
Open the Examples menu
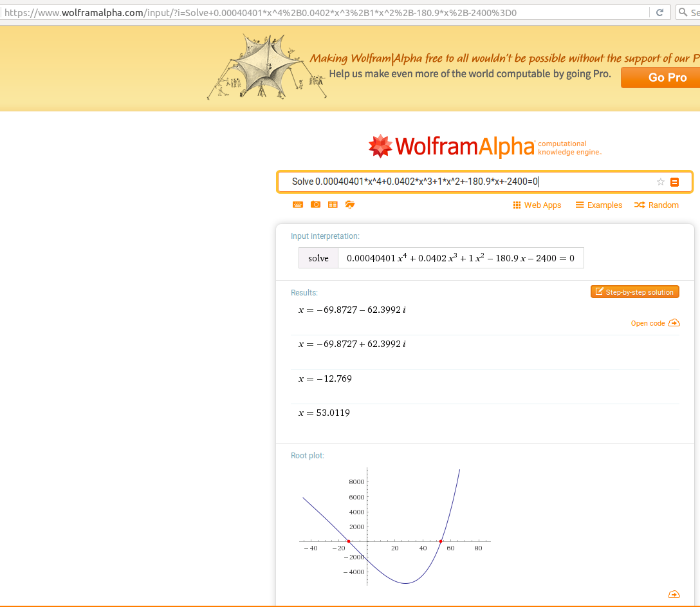click(x=598, y=205)
